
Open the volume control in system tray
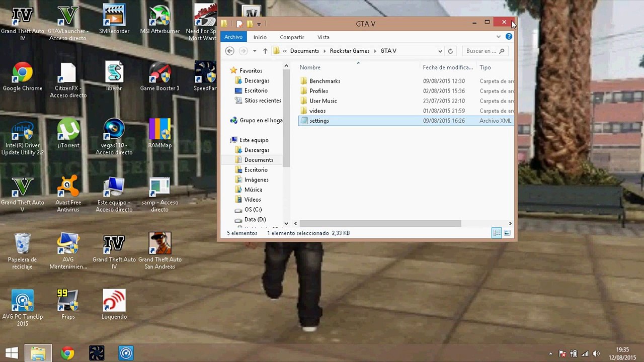(596, 353)
